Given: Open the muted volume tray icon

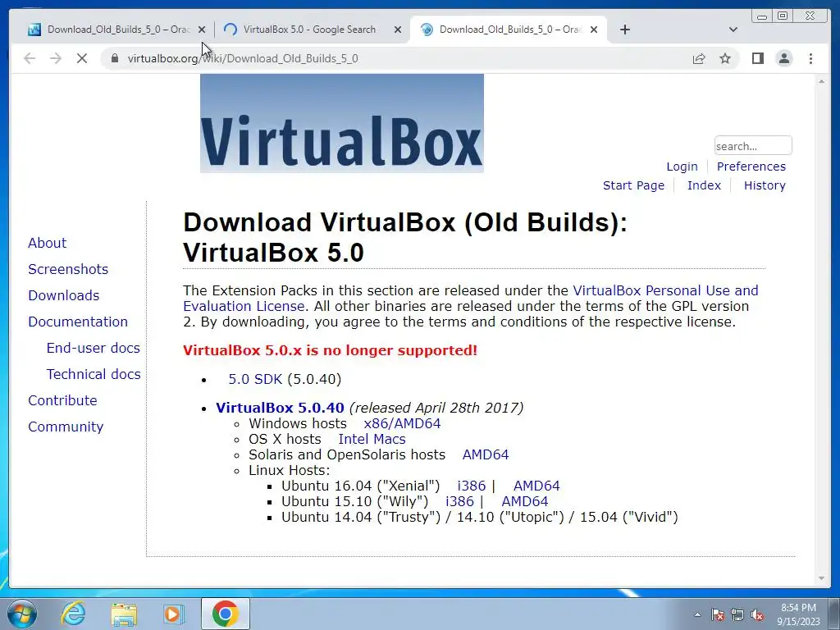Looking at the screenshot, I should coord(757,614).
